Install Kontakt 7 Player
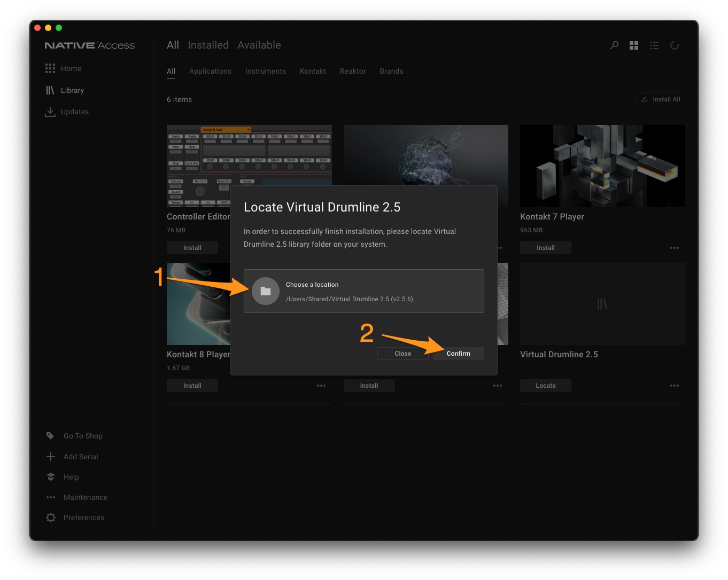Image resolution: width=728 pixels, height=580 pixels. 546,248
